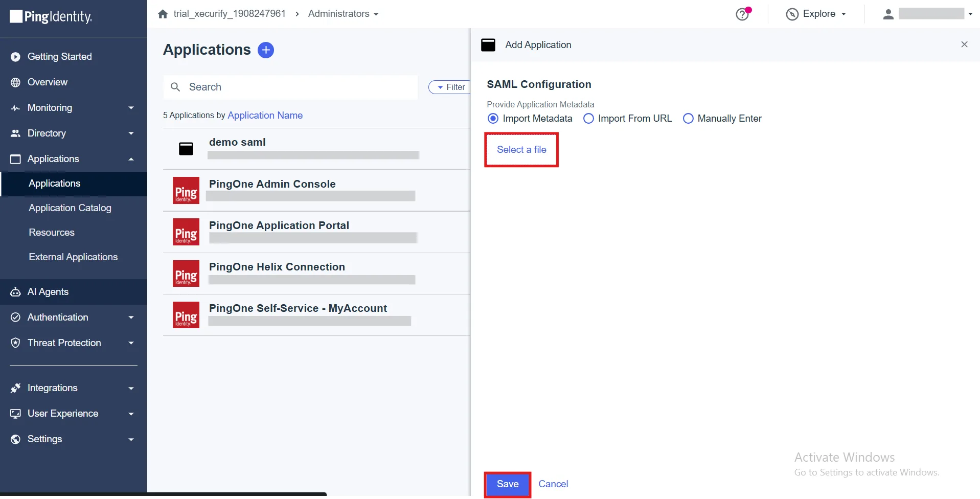The width and height of the screenshot is (980, 499).
Task: Click the applications Search field
Action: [x=290, y=87]
